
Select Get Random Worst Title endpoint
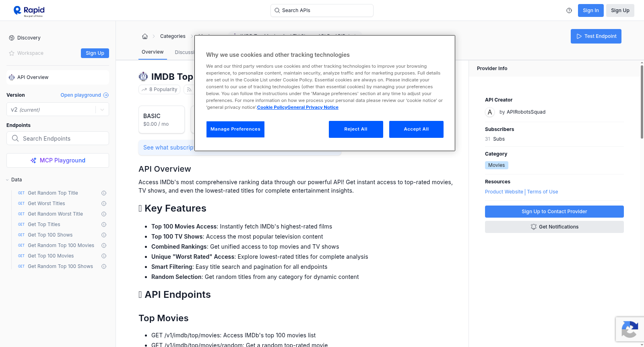(55, 214)
